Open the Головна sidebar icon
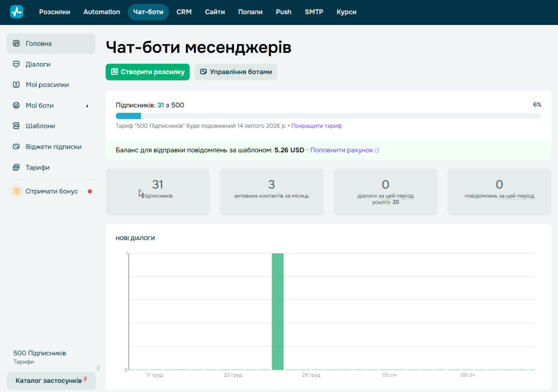 17,43
